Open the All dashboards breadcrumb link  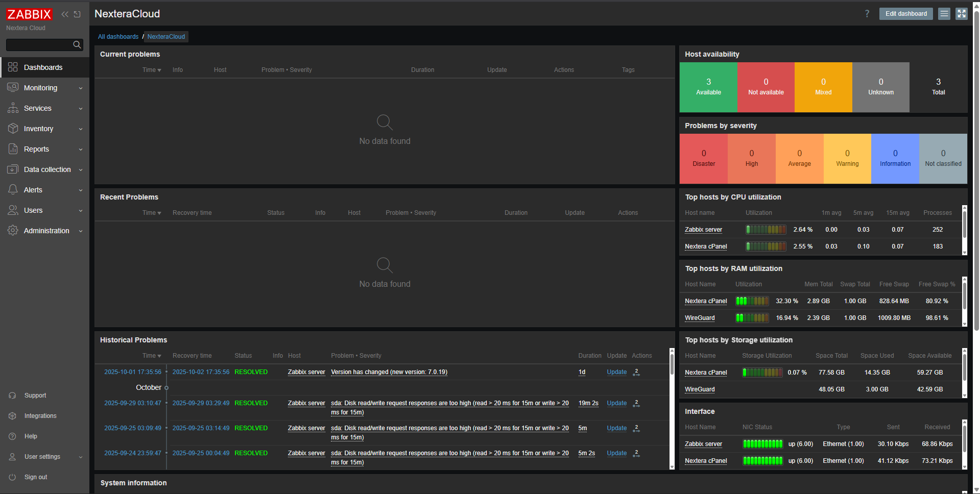pos(118,37)
